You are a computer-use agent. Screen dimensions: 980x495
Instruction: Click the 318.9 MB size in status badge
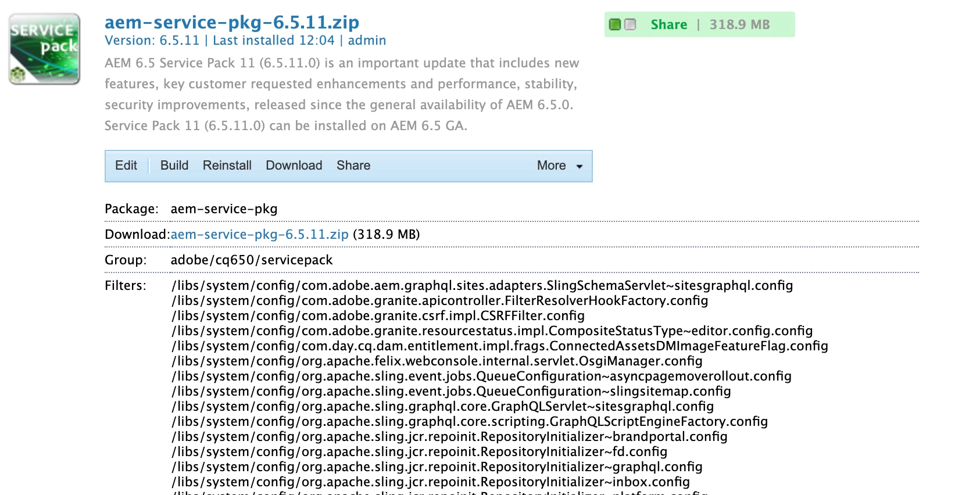[739, 24]
